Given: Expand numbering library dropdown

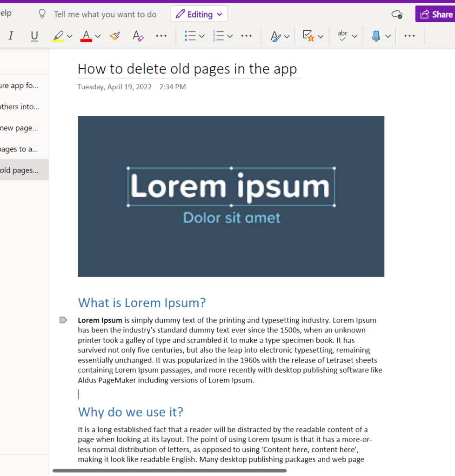Looking at the screenshot, I should click(x=230, y=36).
